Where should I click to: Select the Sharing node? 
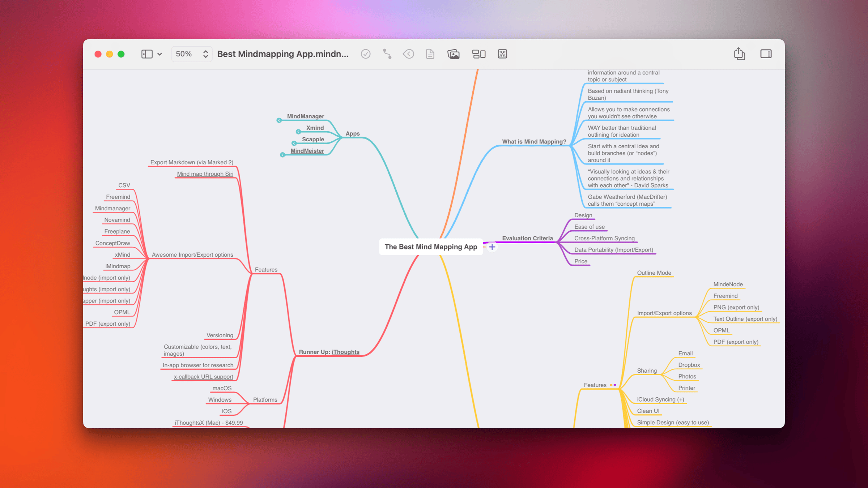coord(647,371)
